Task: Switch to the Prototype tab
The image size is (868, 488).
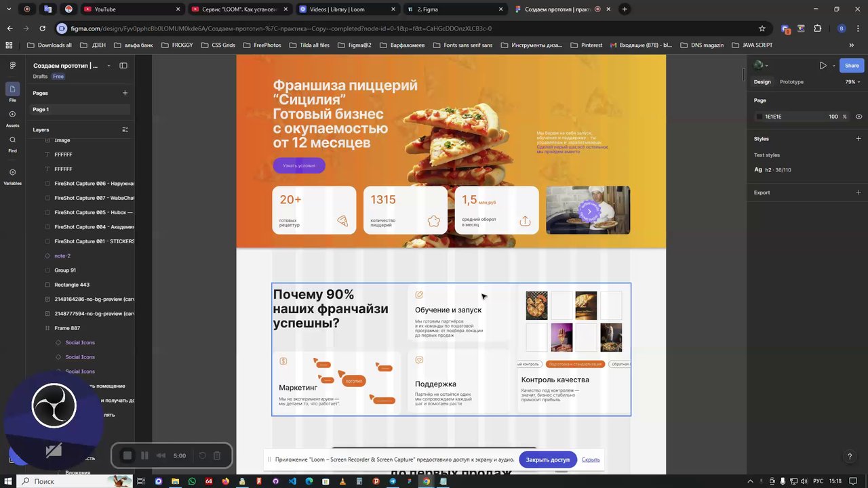Action: [791, 82]
